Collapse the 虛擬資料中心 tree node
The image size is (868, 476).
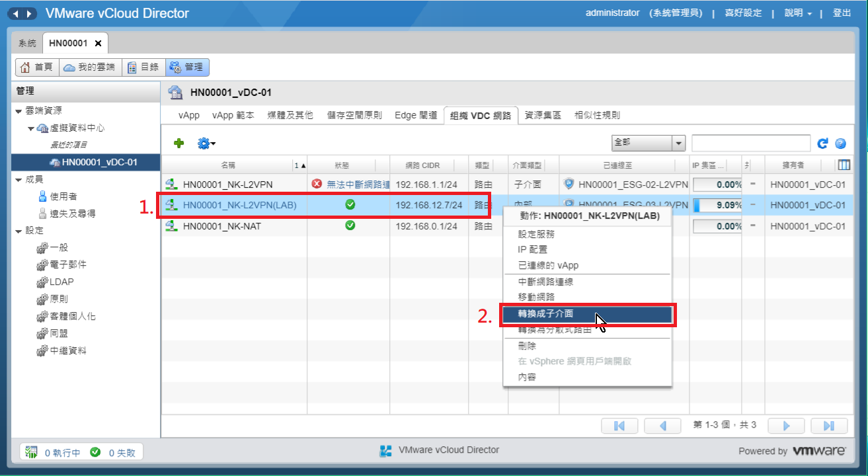(31, 128)
